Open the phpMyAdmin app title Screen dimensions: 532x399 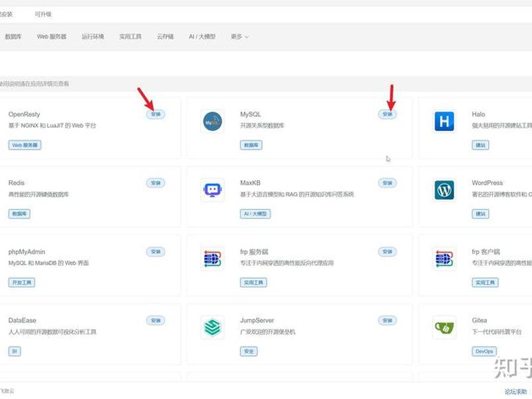pos(27,252)
